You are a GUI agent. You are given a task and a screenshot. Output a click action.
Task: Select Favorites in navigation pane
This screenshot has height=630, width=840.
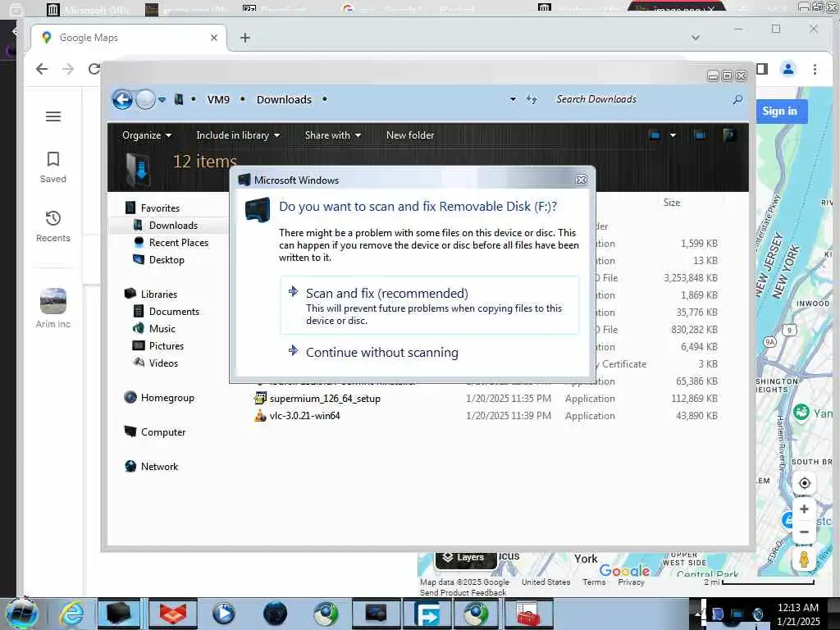click(160, 208)
